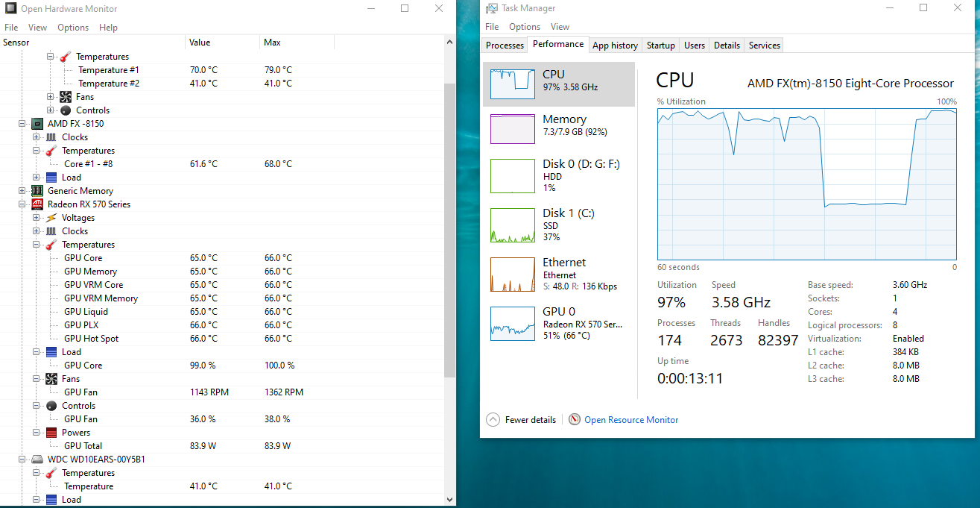Click the black Controls icon under Radeon
The image size is (980, 508).
coord(51,406)
